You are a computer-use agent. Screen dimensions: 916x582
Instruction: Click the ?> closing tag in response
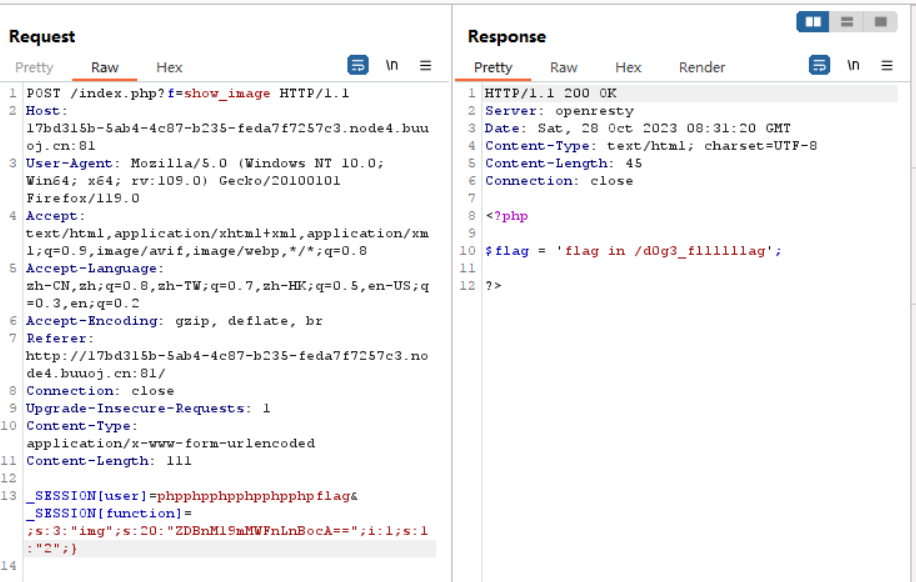point(493,286)
